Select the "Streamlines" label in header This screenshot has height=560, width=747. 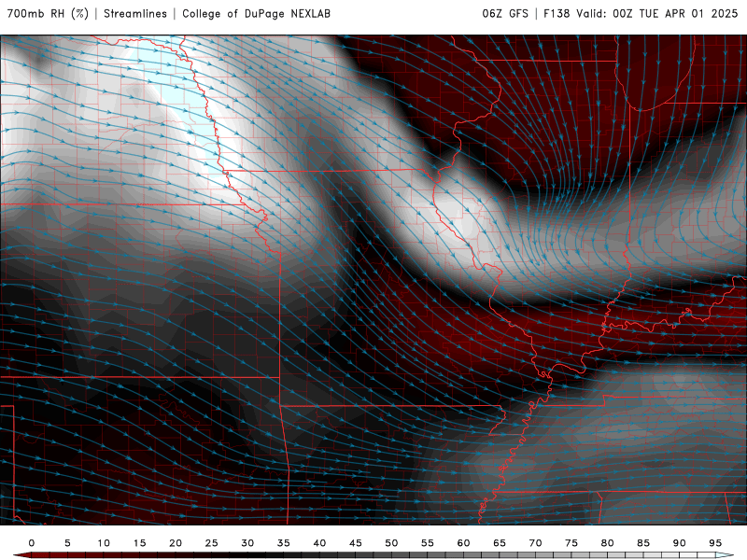pos(135,14)
